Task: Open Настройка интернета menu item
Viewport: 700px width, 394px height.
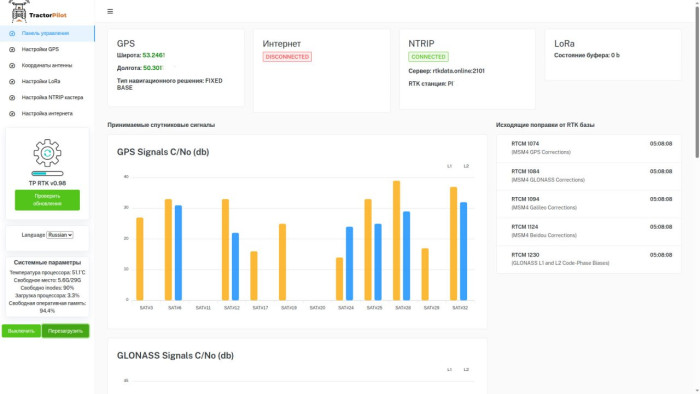Action: 47,114
